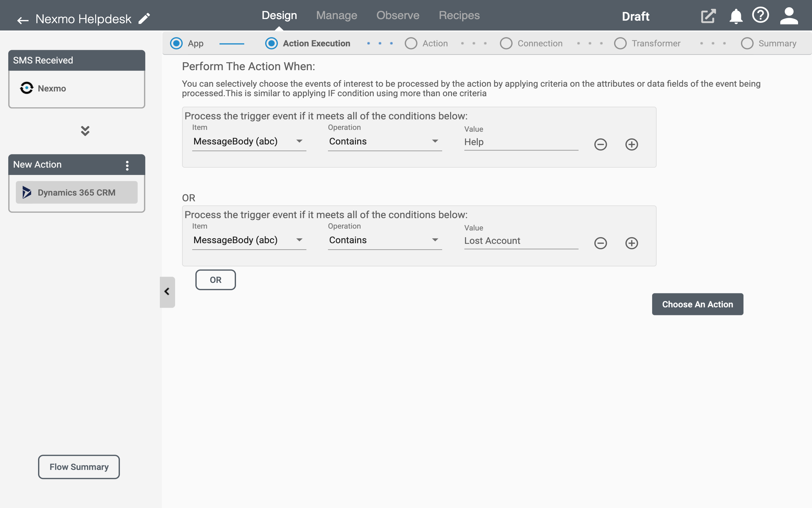The height and width of the screenshot is (508, 812).
Task: Open first Item dropdown MessageBody (abc)
Action: tap(249, 142)
